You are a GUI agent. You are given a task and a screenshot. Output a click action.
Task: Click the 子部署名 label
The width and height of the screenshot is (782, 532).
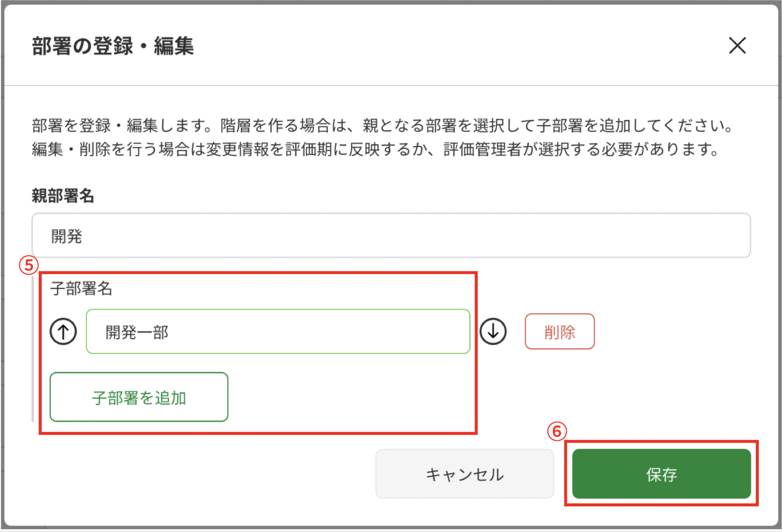(81, 288)
